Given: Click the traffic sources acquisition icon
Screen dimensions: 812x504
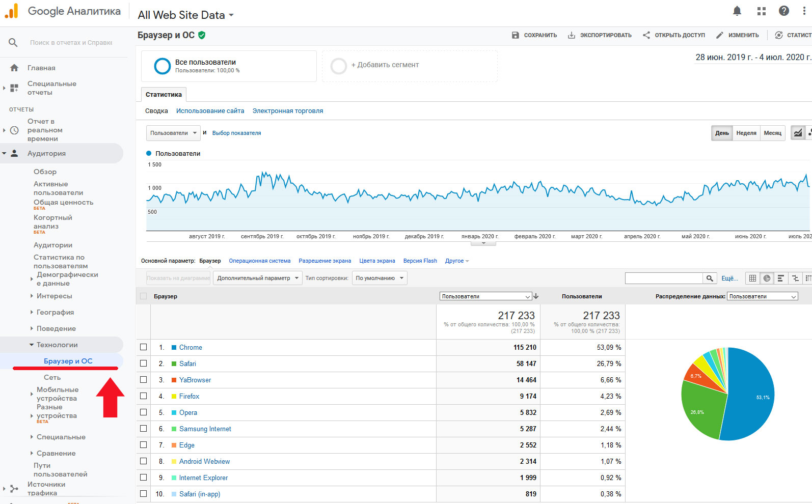Looking at the screenshot, I should tap(14, 489).
